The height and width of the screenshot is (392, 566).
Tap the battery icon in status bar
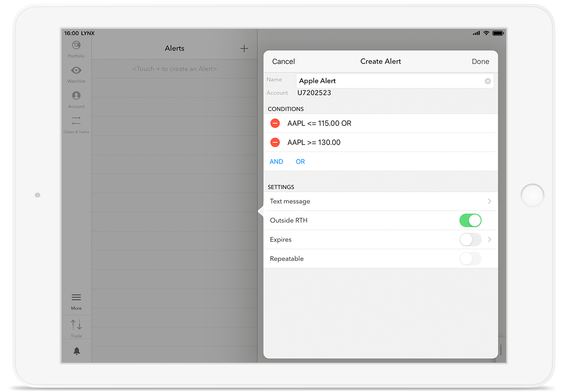point(498,33)
